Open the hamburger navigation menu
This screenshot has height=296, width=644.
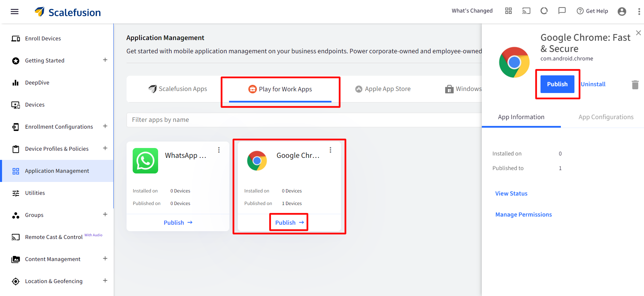pyautogui.click(x=15, y=12)
